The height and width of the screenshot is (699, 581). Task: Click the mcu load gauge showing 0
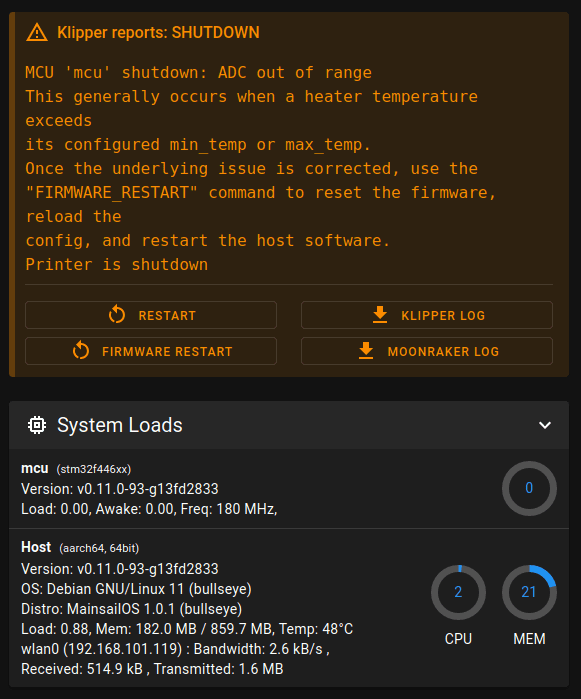529,488
